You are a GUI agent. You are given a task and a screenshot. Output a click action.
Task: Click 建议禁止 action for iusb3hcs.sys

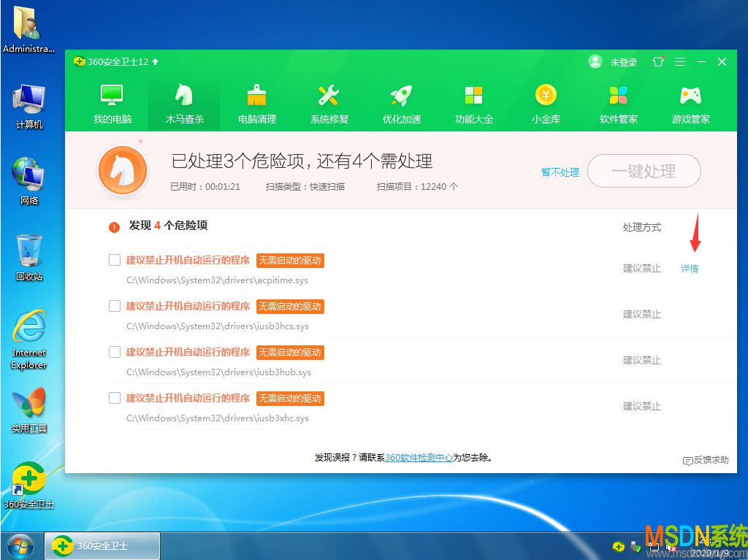pyautogui.click(x=641, y=315)
